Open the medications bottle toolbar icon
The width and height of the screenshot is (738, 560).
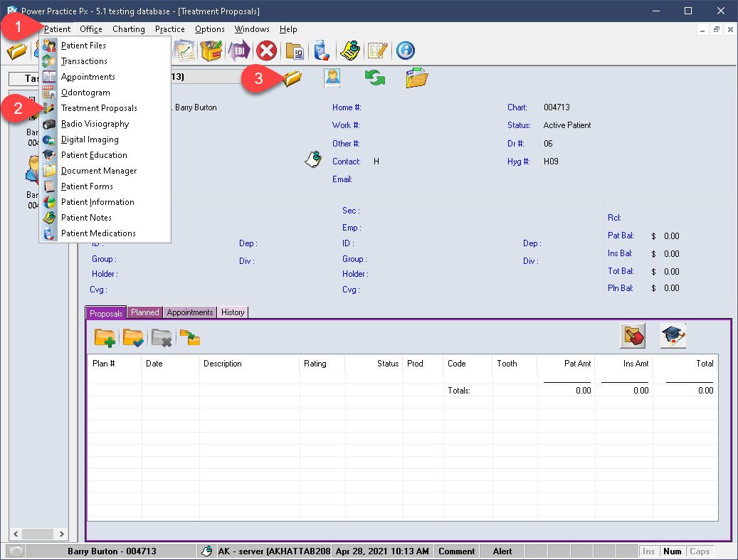[x=322, y=51]
